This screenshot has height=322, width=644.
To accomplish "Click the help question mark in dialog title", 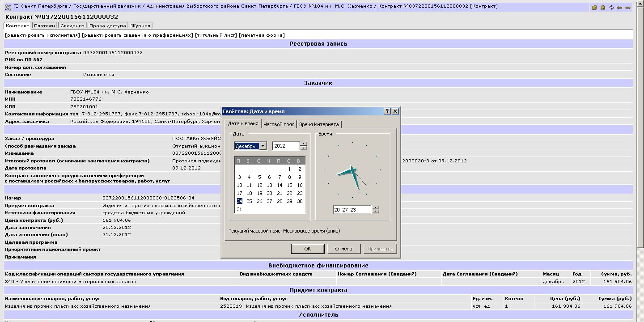I will [387, 111].
